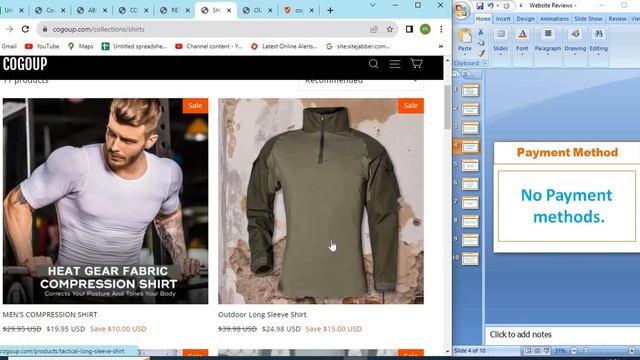Share this page icon in address bar
This screenshot has width=640, height=360.
pos(374,29)
